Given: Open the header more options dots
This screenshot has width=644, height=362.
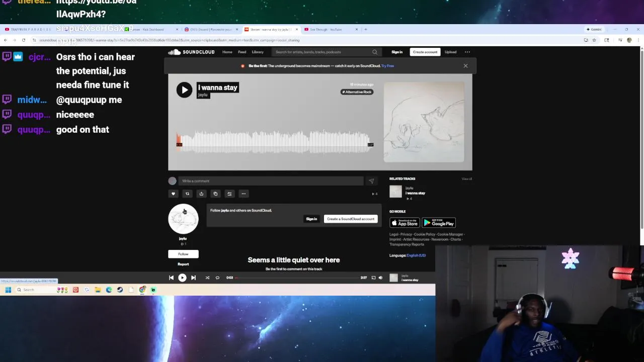Looking at the screenshot, I should (x=467, y=52).
